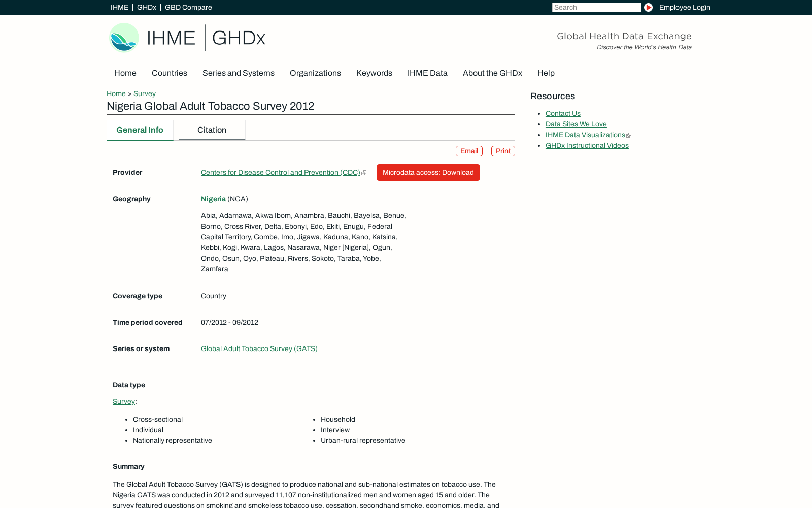Viewport: 812px width, 508px height.
Task: Click external link icon next to CDC provider
Action: click(364, 173)
